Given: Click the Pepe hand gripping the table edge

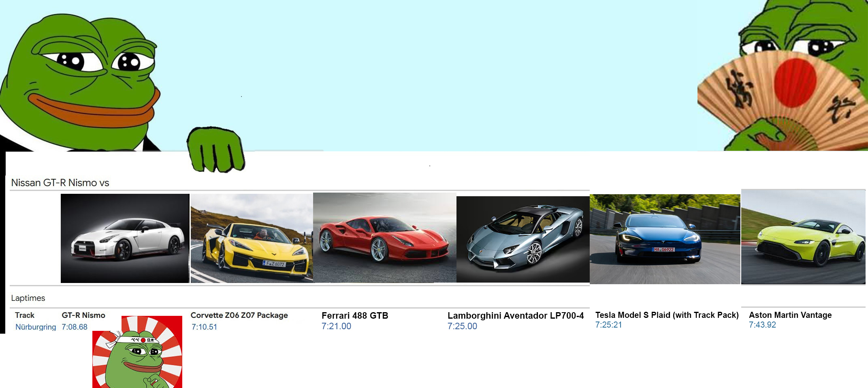Looking at the screenshot, I should coord(216,150).
